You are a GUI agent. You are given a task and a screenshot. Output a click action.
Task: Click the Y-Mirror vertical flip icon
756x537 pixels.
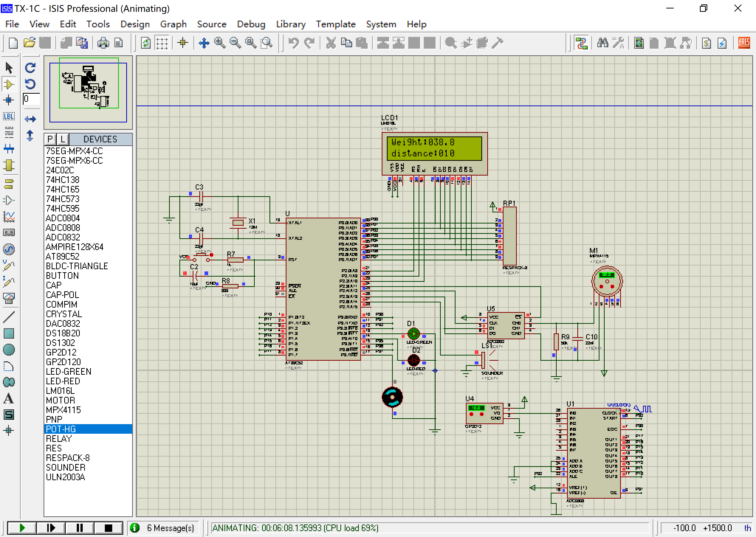(30, 136)
